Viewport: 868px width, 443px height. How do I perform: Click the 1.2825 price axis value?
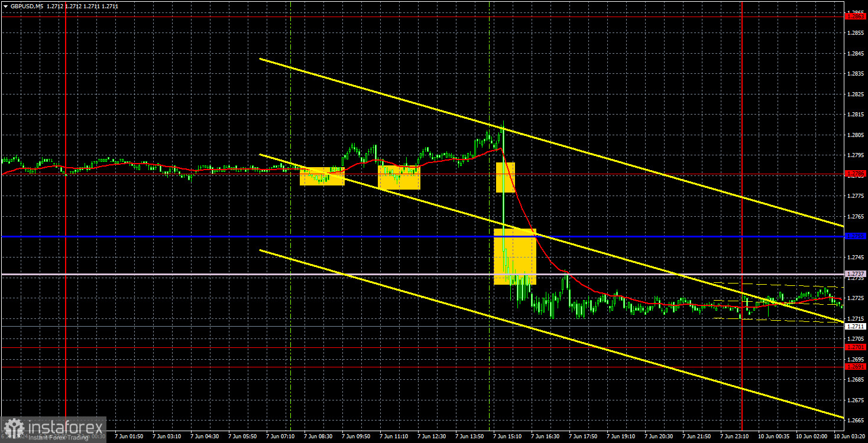point(856,95)
